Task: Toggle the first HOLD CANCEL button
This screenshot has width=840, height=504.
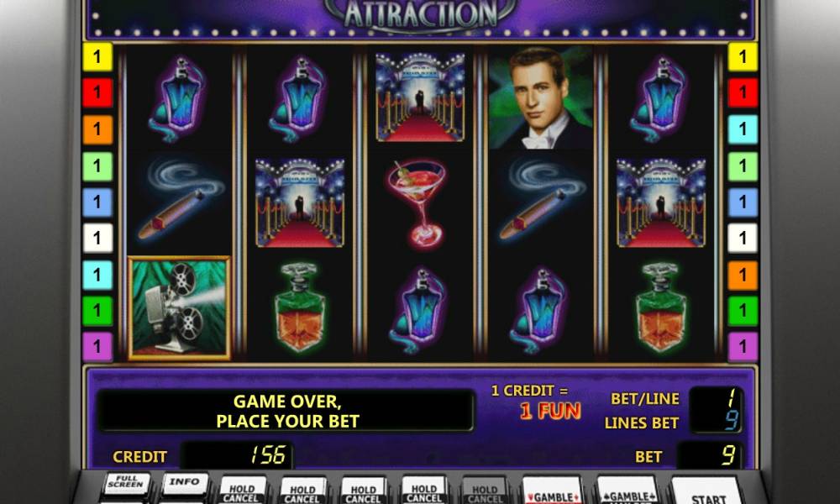Action: click(x=242, y=491)
